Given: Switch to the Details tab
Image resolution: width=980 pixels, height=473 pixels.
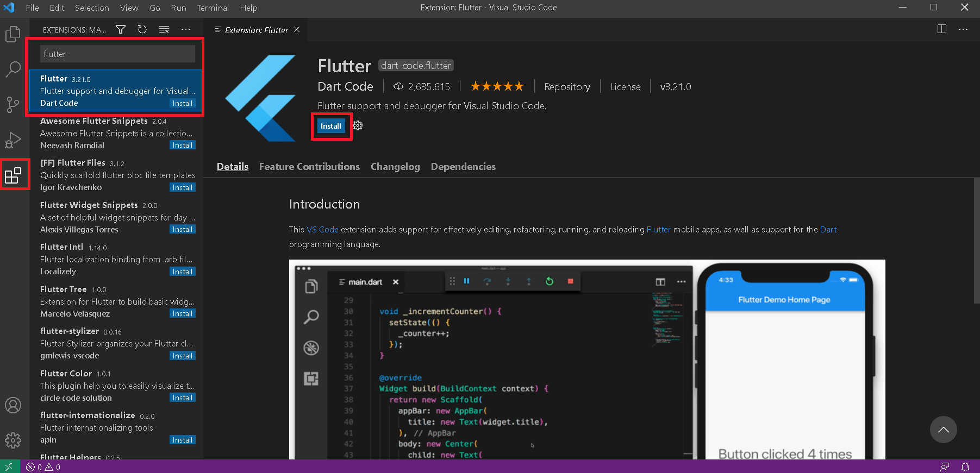Looking at the screenshot, I should 233,167.
